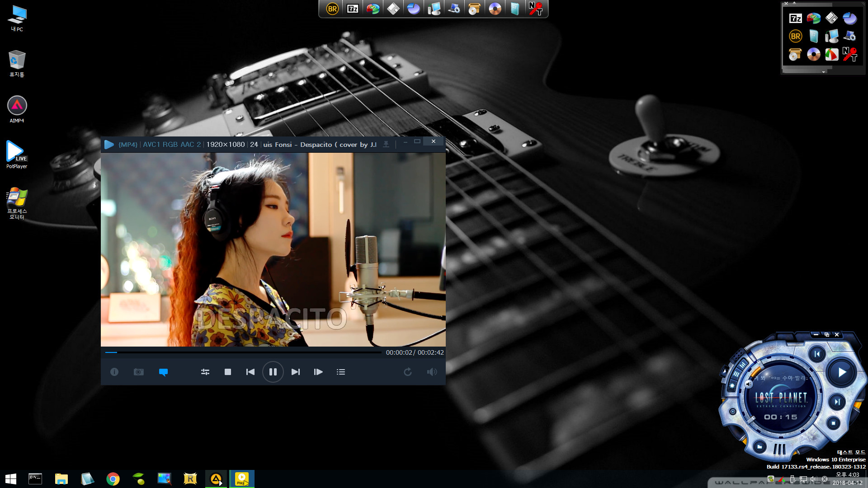Click the PotPlayer seek bar
868x488 pixels.
(x=243, y=352)
